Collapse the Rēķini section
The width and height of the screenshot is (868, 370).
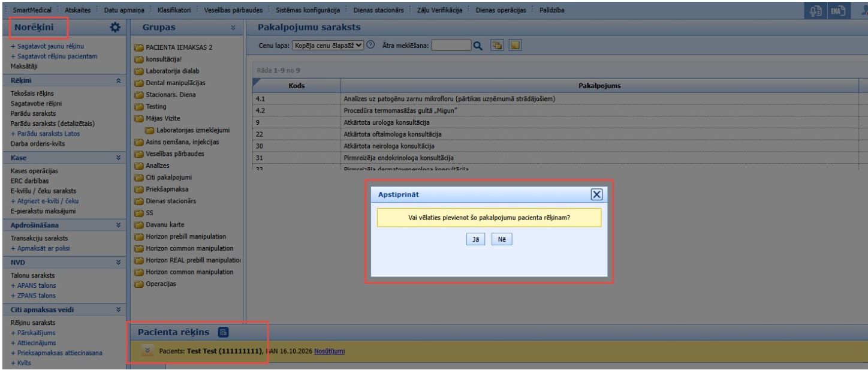tap(118, 80)
